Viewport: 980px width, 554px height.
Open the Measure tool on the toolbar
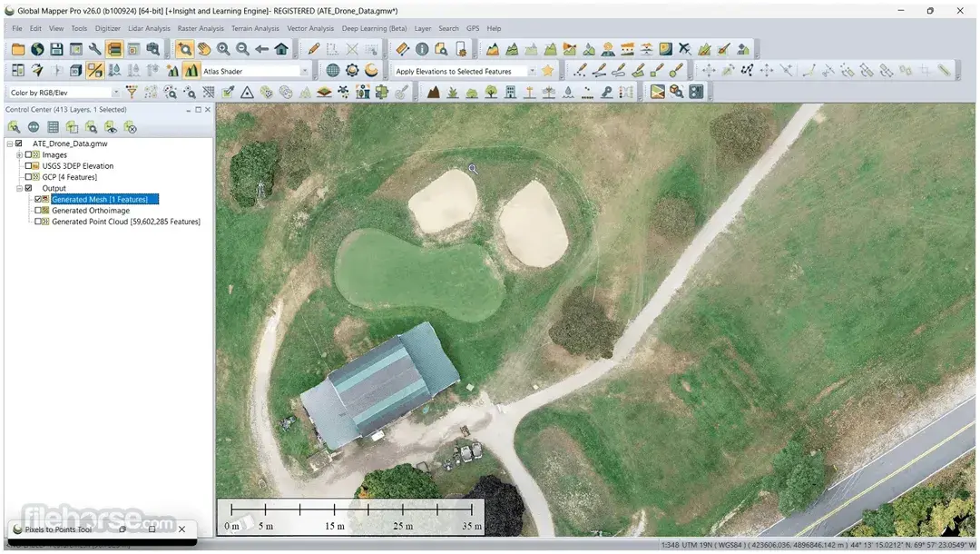click(402, 49)
